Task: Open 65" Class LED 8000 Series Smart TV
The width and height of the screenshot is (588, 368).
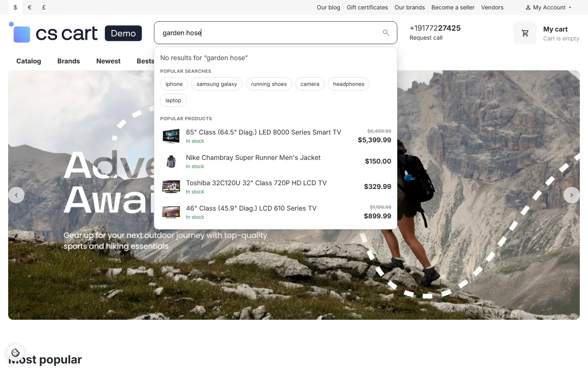Action: click(263, 132)
